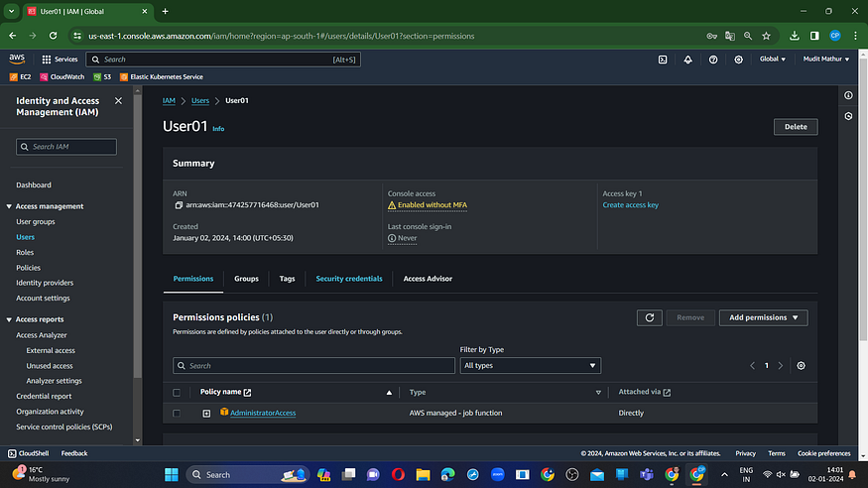This screenshot has width=868, height=488.
Task: Open table preferences gear for policies
Action: click(801, 366)
